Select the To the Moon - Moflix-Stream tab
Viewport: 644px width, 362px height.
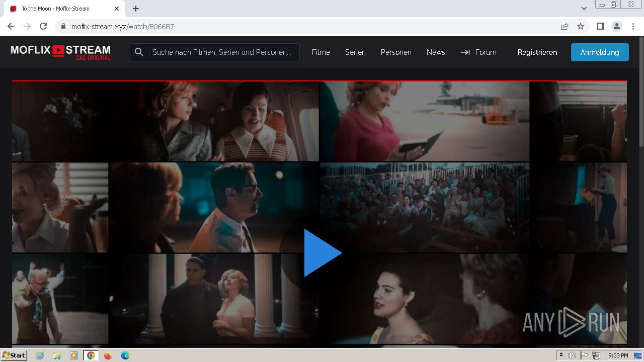pyautogui.click(x=64, y=9)
